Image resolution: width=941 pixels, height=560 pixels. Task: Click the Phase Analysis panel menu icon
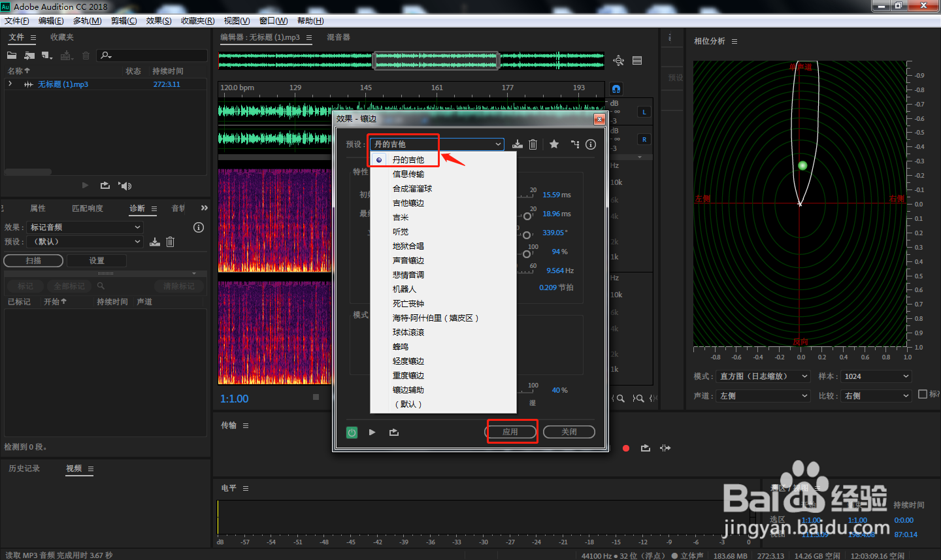(x=735, y=41)
